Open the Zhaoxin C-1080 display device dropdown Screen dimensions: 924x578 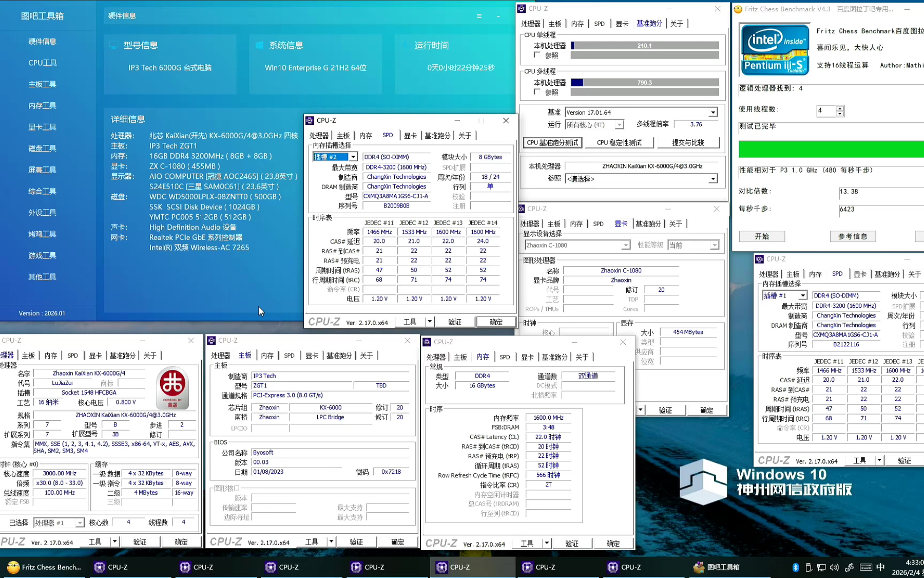[x=625, y=246]
